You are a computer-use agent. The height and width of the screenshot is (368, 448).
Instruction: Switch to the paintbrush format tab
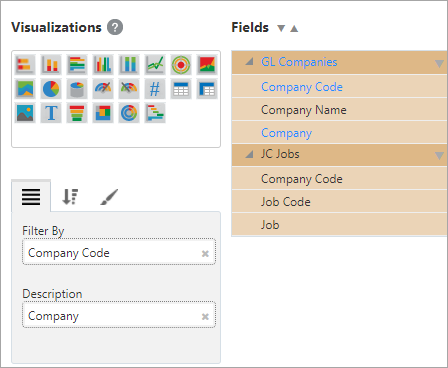(x=109, y=197)
